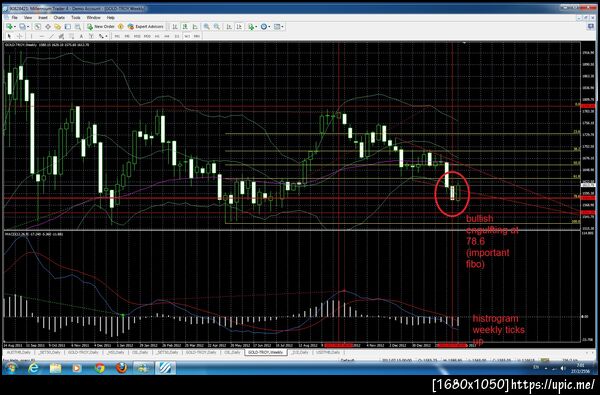
Task: Open Internet Explorer from the taskbar
Action: click(34, 368)
